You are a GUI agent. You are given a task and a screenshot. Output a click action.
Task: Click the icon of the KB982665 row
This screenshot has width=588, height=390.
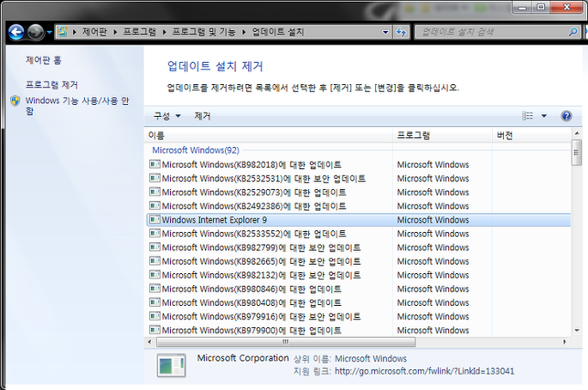pyautogui.click(x=155, y=260)
